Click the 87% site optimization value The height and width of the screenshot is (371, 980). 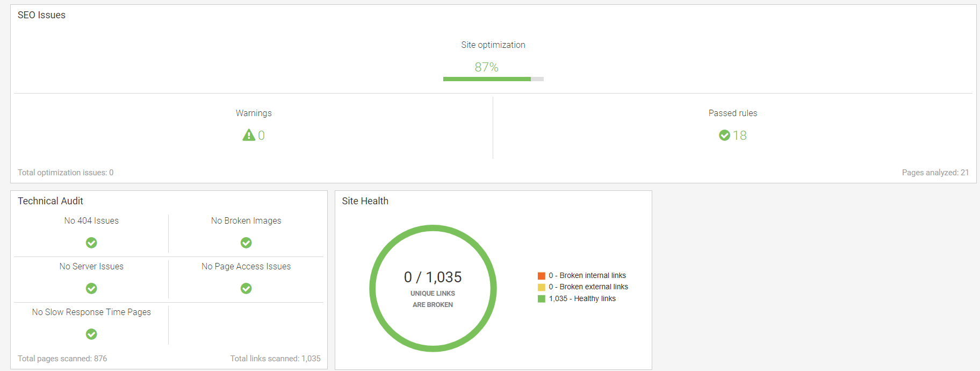coord(486,67)
